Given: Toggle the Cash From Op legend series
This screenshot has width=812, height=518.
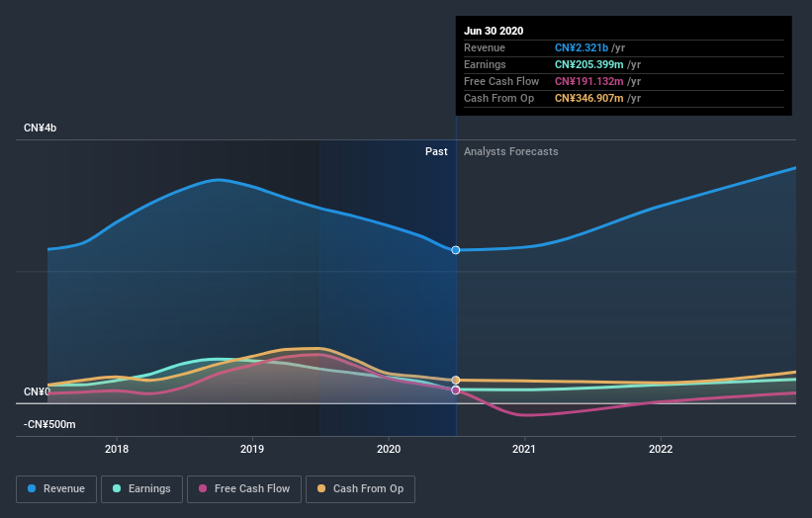Looking at the screenshot, I should 360,489.
